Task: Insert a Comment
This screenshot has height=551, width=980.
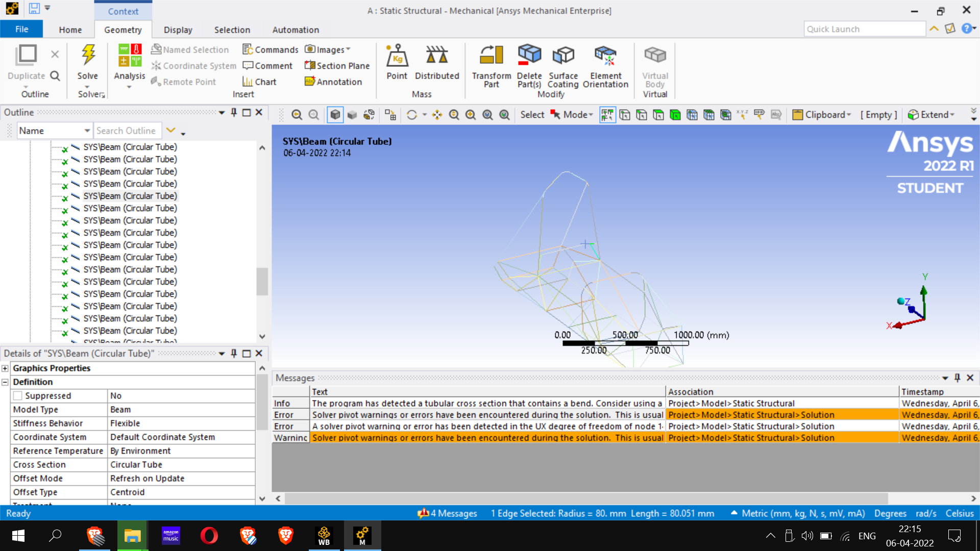Action: (x=267, y=66)
